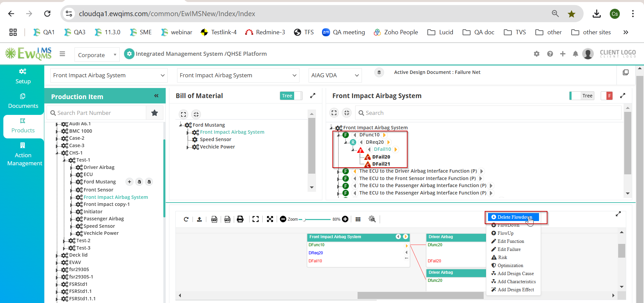Open the first Front Impact Airbag System dropdown

(109, 75)
